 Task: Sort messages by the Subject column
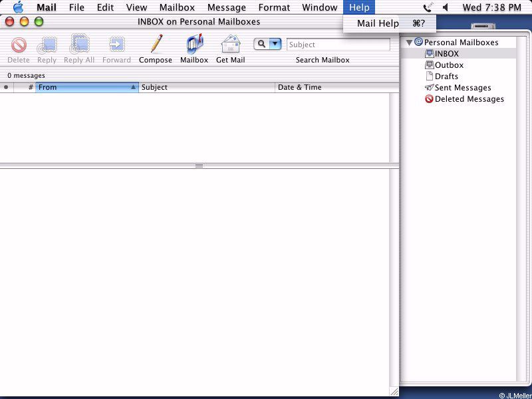(207, 87)
